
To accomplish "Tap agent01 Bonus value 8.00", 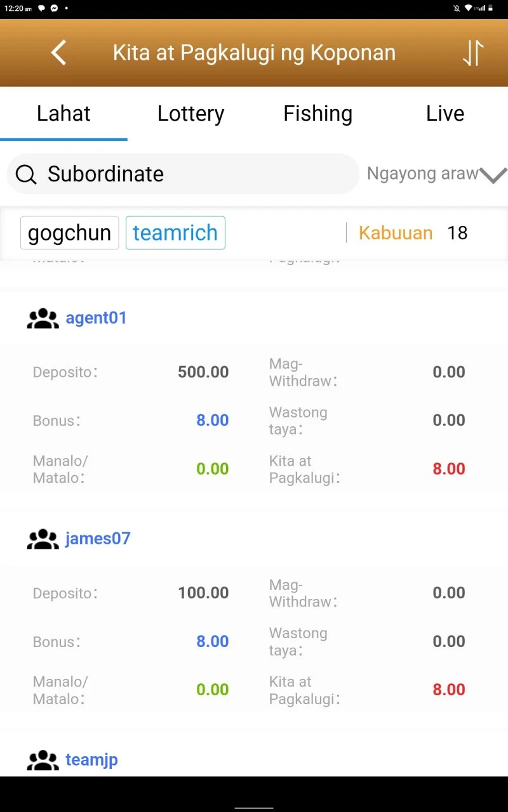I will point(213,420).
